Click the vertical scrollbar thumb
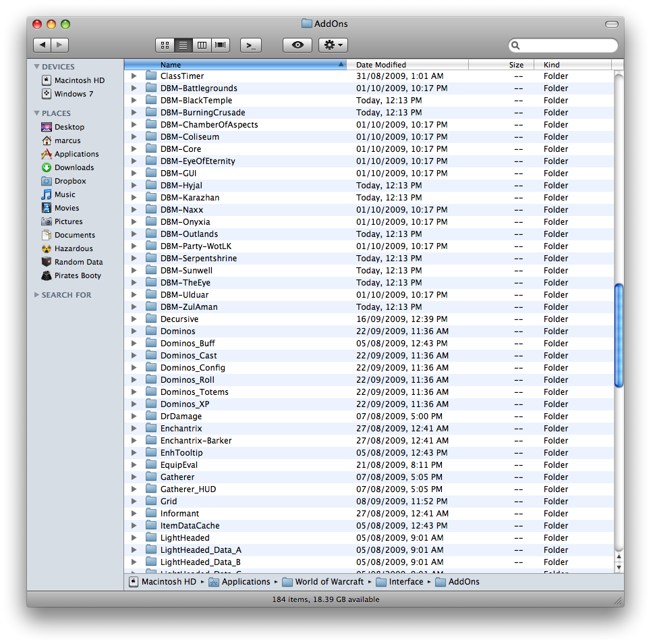Screen dimensions: 651x644 tap(619, 336)
